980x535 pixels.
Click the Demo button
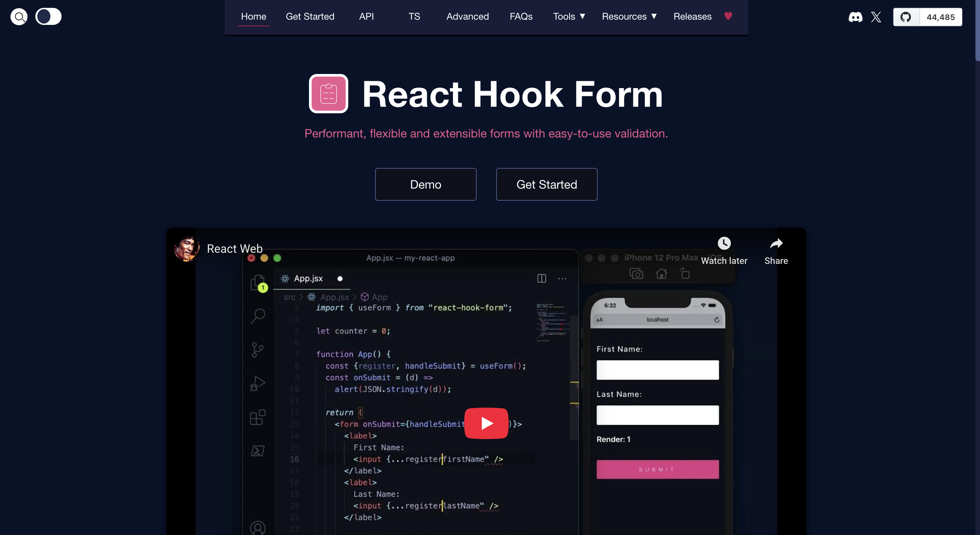click(x=425, y=184)
